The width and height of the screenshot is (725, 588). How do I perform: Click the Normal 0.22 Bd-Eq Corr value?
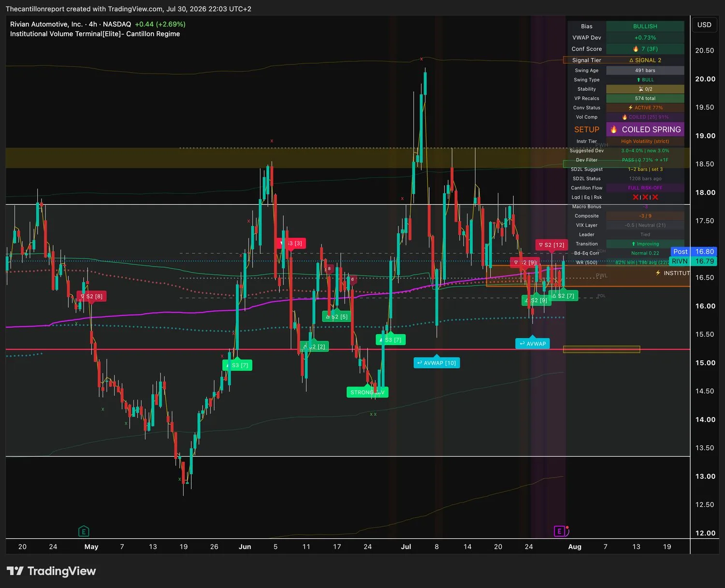click(x=645, y=253)
